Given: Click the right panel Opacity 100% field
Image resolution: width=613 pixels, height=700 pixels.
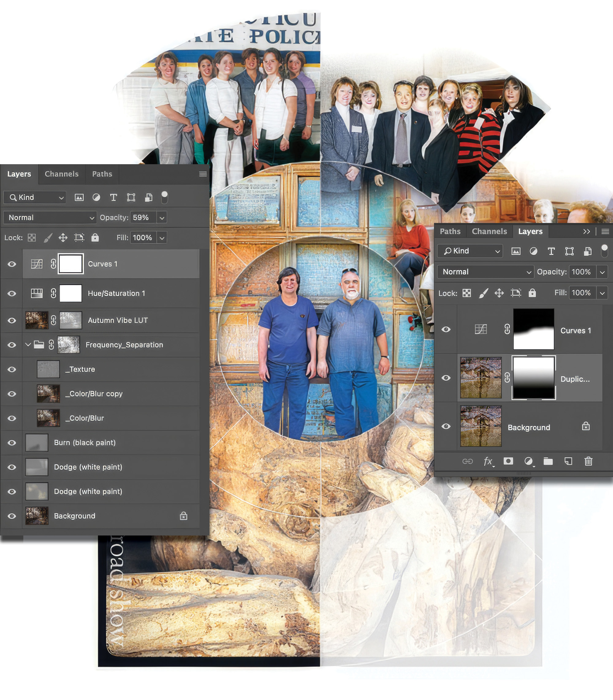Looking at the screenshot, I should pos(583,272).
